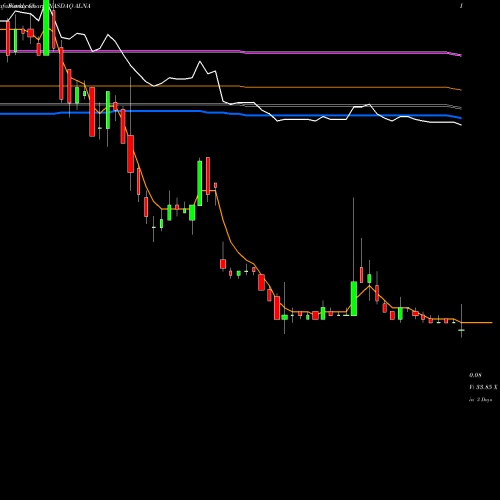Click the 0.08 price value
Screen dimensions: 500x500
pyautogui.click(x=475, y=375)
